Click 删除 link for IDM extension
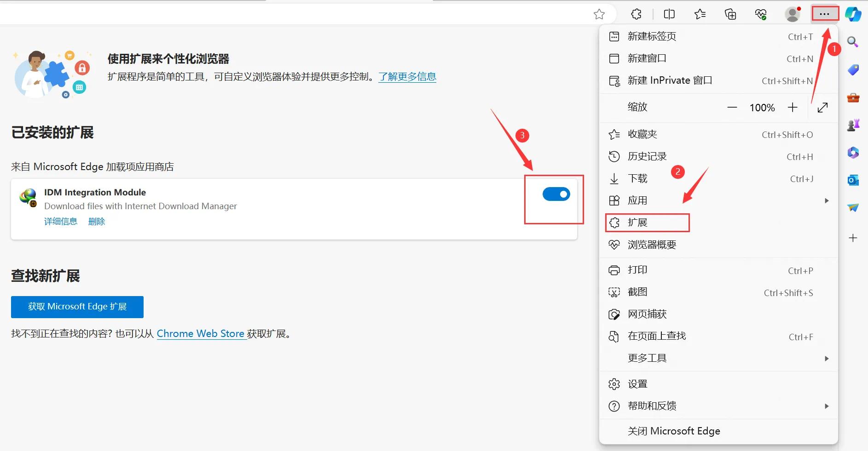This screenshot has width=868, height=451. point(97,222)
